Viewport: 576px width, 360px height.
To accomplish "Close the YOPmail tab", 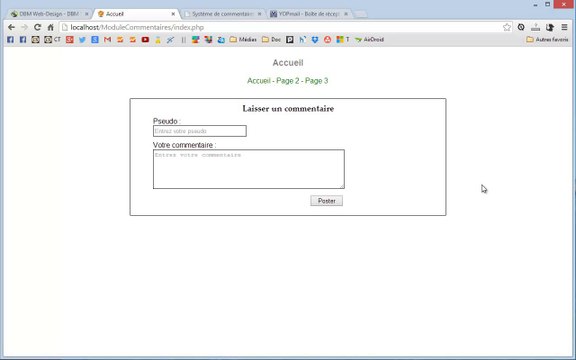I will [346, 14].
